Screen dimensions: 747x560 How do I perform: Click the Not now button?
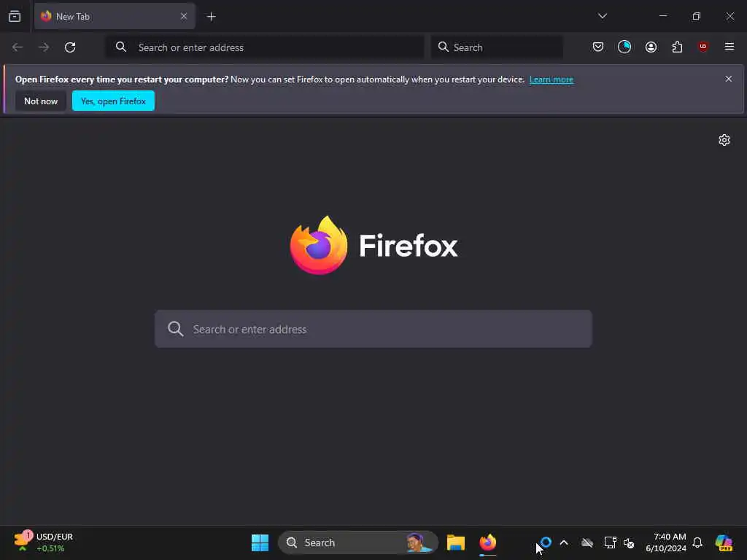[41, 101]
